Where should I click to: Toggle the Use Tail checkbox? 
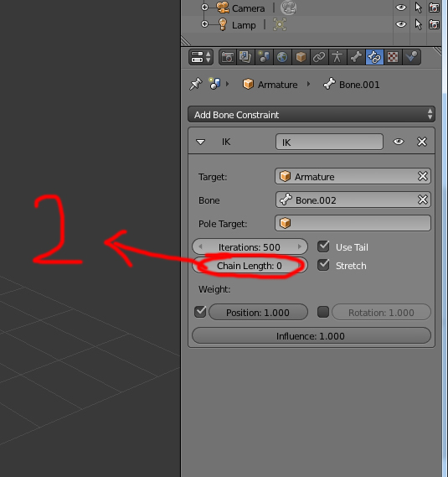click(x=323, y=246)
